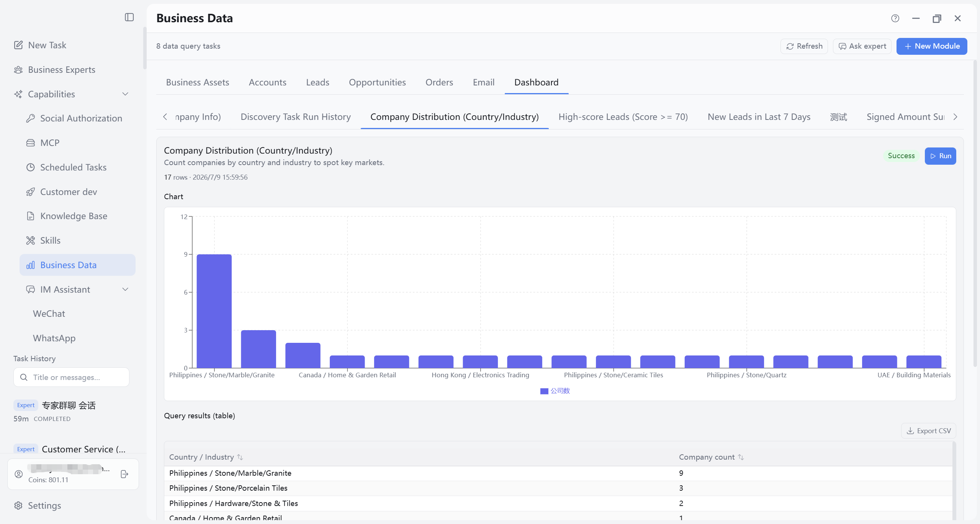Open Discovery Task Run History sub-tab
This screenshot has height=524, width=980.
point(296,117)
